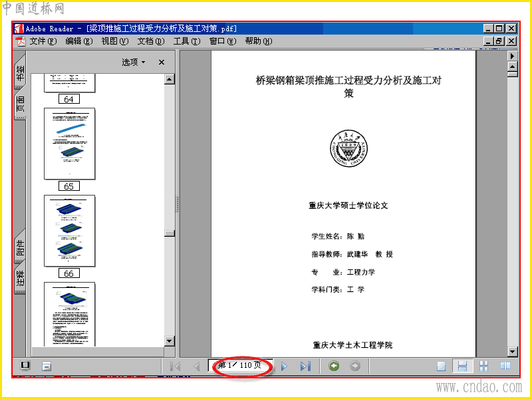Switch to single page layout
Viewport: 532px width, 399px height.
pos(441,366)
